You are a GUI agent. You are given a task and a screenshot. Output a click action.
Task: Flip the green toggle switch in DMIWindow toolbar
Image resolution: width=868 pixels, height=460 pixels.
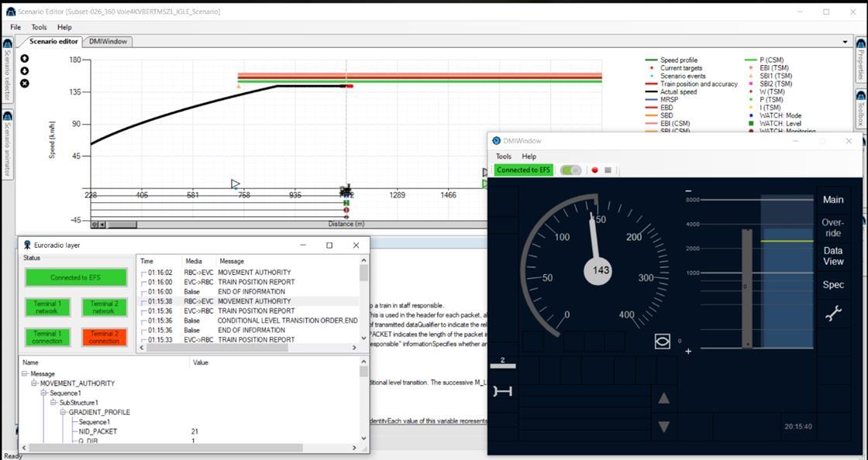tap(571, 170)
